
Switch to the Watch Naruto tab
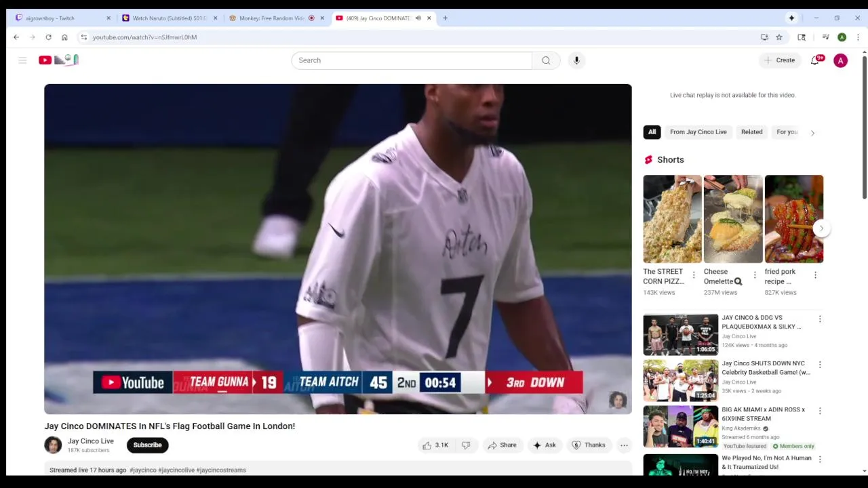[170, 18]
